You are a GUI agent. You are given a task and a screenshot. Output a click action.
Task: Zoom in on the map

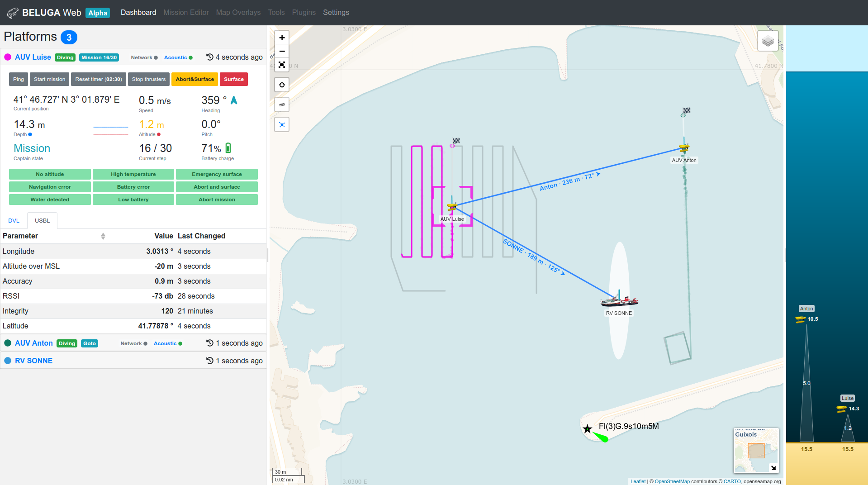[x=282, y=38]
